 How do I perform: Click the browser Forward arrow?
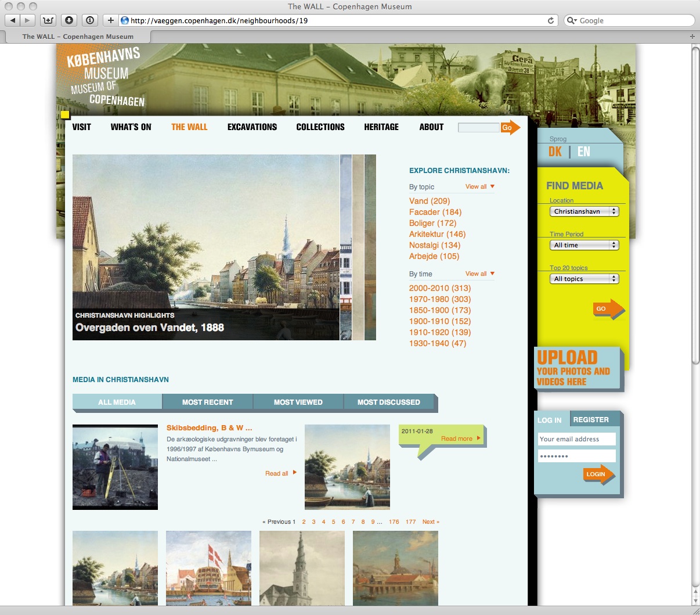click(27, 20)
